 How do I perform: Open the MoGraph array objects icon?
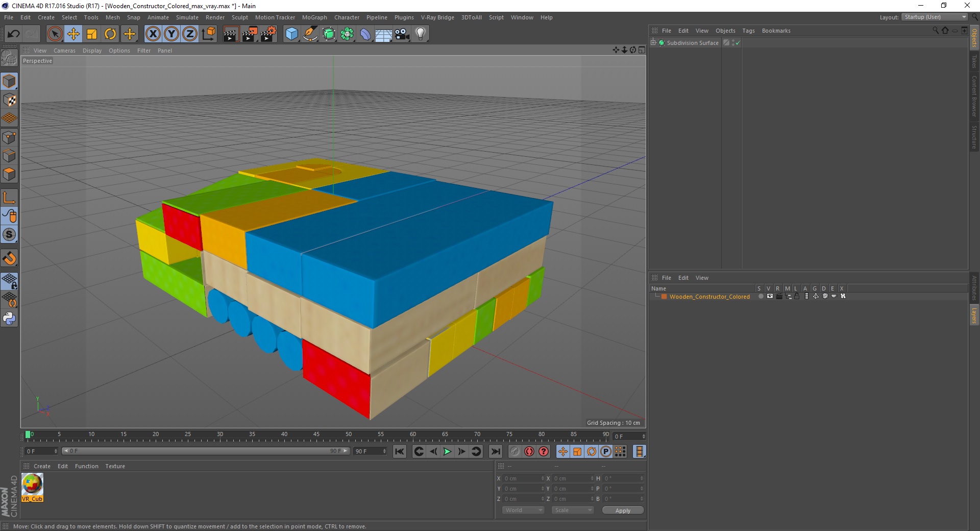pyautogui.click(x=348, y=34)
